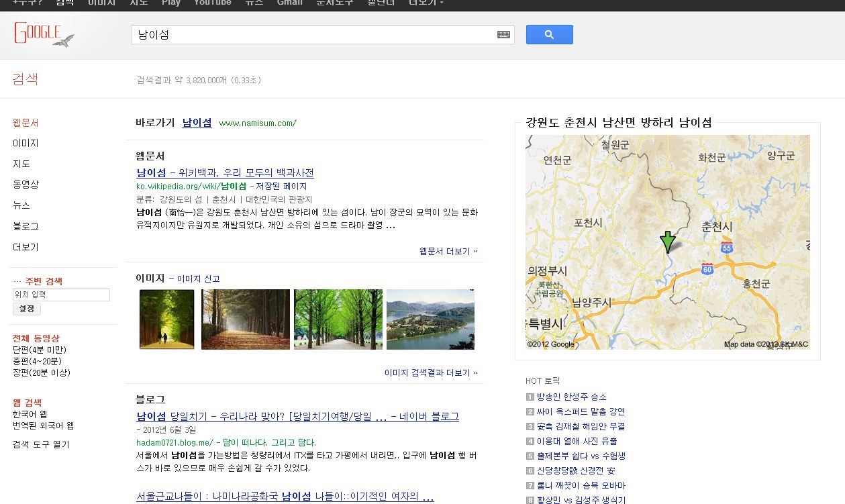Click the search box containing 남이섬
The width and height of the screenshot is (845, 504).
[322, 35]
